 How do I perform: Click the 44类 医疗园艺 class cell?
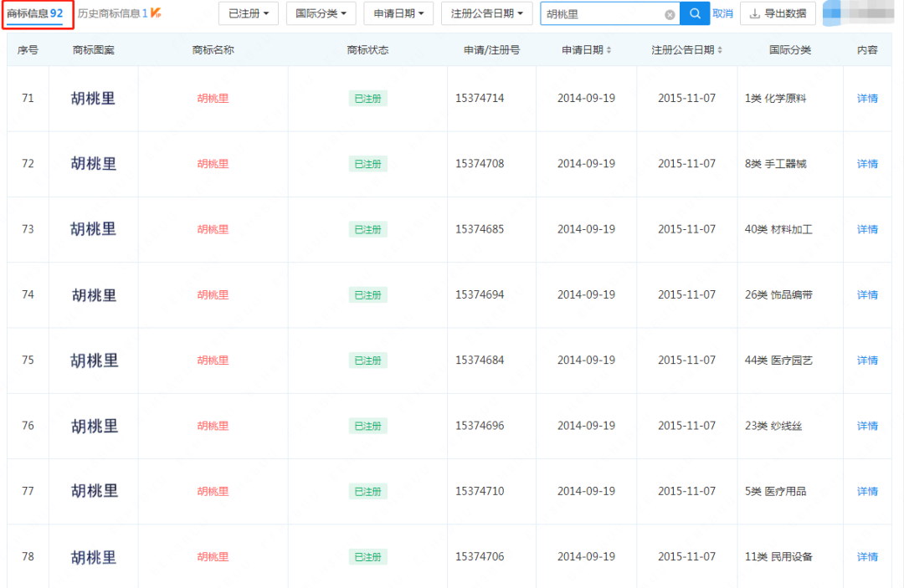pyautogui.click(x=778, y=360)
